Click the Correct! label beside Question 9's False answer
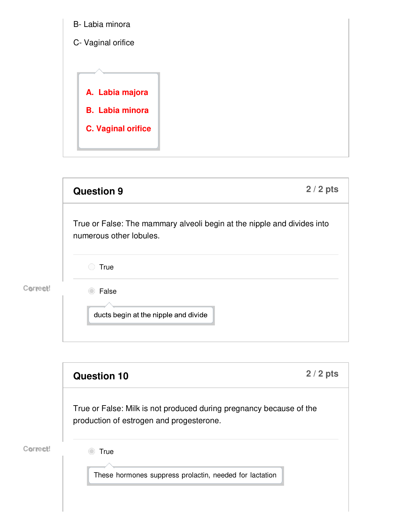This screenshot has width=411, height=532. point(37,288)
